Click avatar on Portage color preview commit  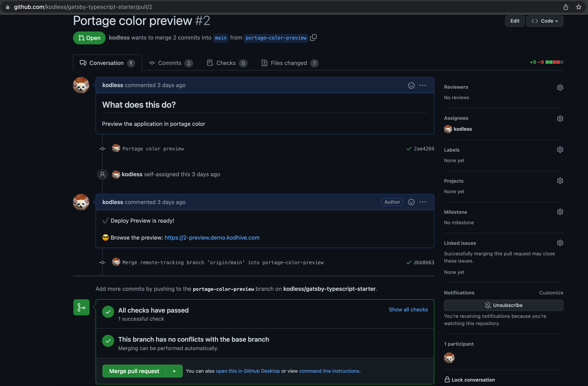click(x=116, y=148)
